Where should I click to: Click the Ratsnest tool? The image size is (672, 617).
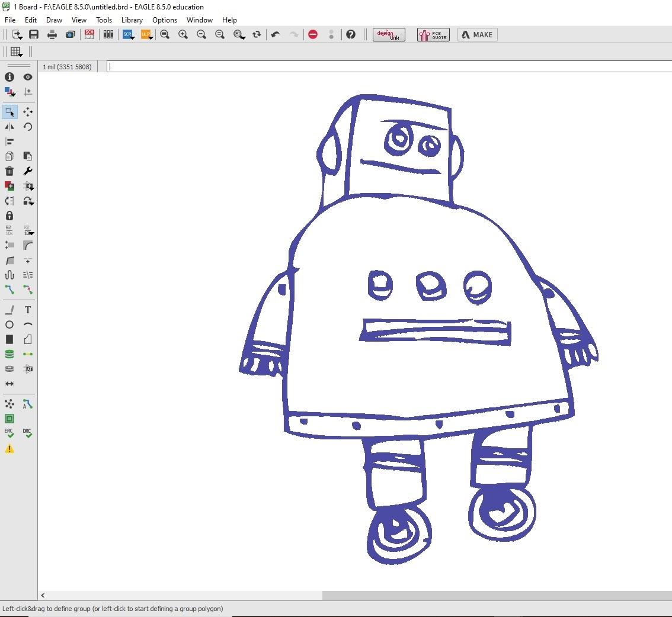pyautogui.click(x=9, y=404)
